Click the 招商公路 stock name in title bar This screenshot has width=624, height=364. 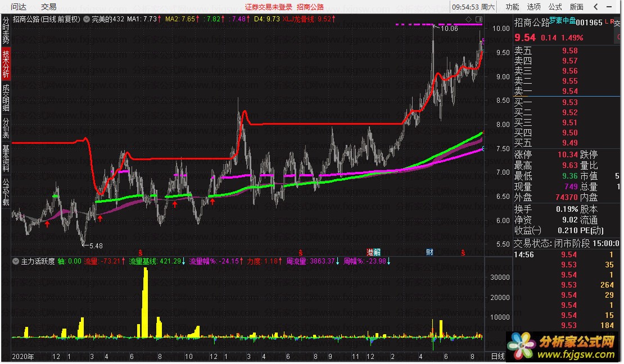pyautogui.click(x=310, y=7)
